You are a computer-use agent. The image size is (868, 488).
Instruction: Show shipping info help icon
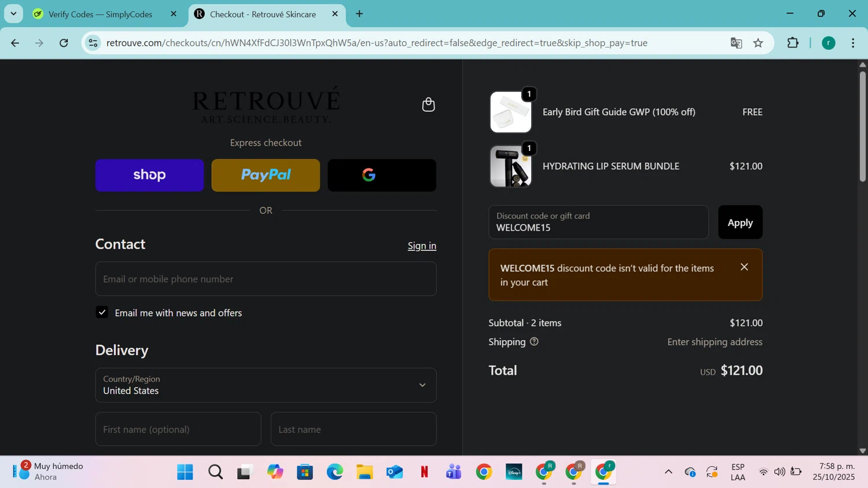[x=534, y=342]
